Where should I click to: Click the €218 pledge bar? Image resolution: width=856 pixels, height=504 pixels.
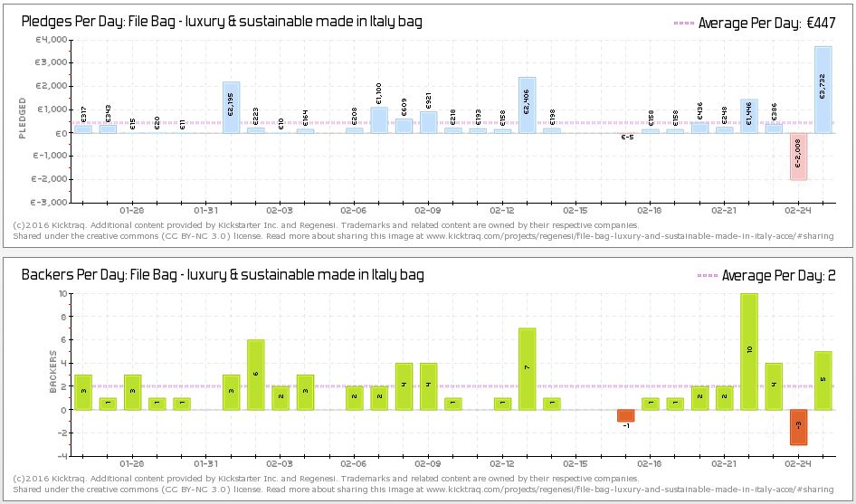point(453,130)
